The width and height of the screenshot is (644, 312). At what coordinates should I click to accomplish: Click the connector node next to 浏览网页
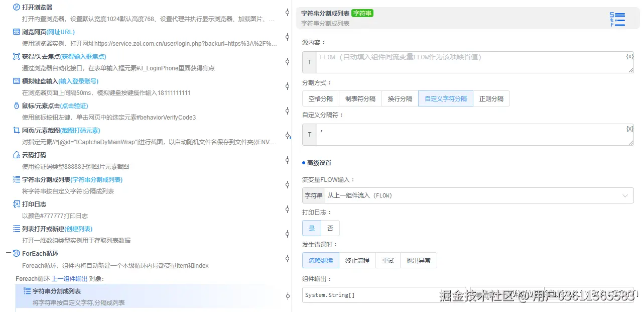point(287,37)
